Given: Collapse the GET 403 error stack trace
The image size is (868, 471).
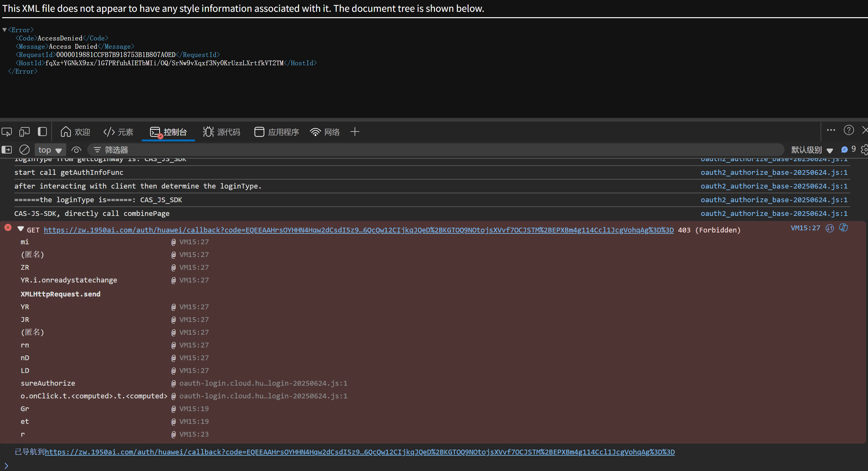Looking at the screenshot, I should [21, 229].
